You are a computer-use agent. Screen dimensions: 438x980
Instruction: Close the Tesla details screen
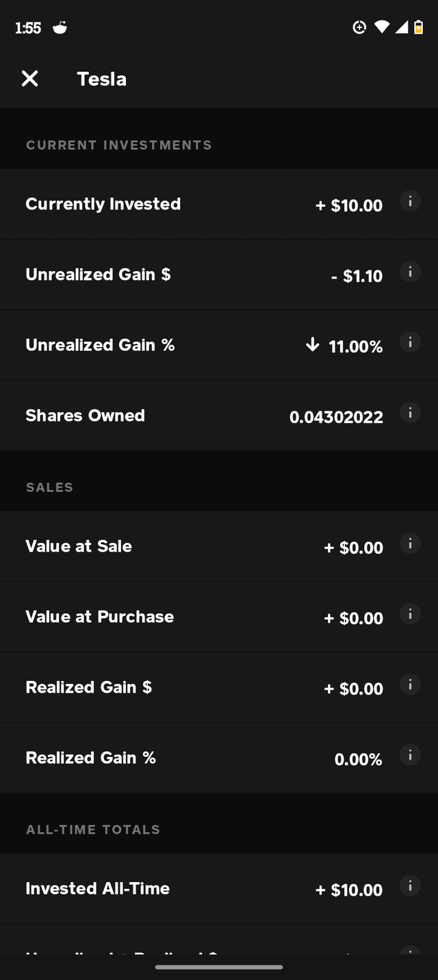point(30,79)
